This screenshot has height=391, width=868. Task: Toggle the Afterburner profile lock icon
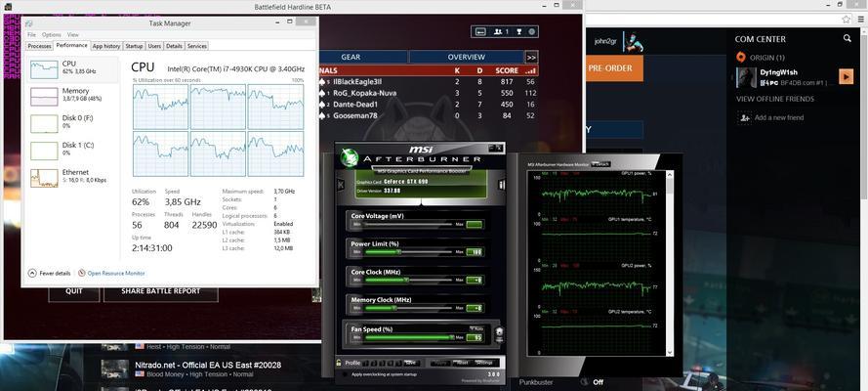[338, 363]
